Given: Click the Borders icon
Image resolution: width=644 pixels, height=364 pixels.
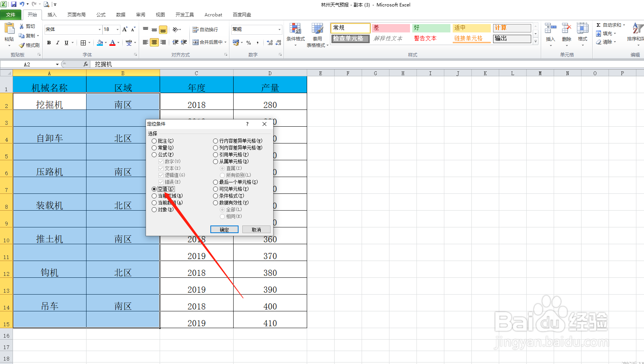Looking at the screenshot, I should tap(83, 43).
